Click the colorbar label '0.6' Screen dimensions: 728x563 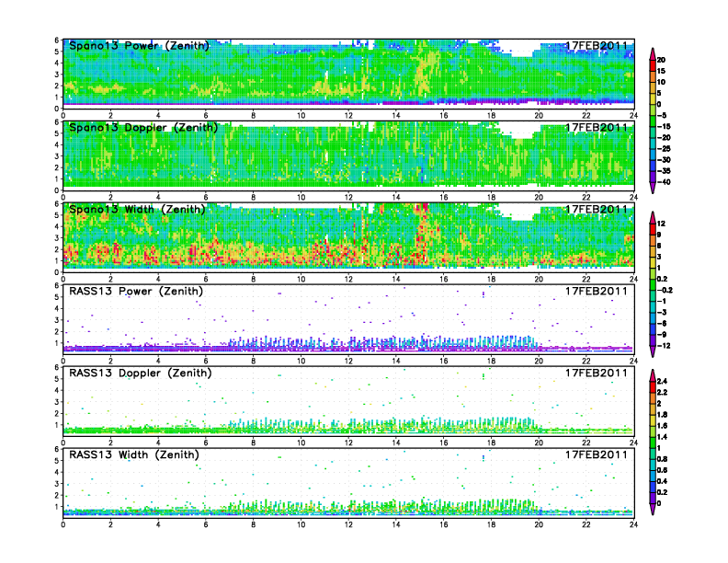click(x=662, y=470)
